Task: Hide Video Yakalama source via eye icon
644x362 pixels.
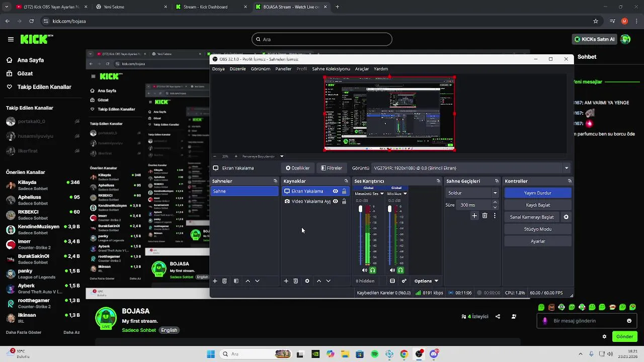Action: (335, 201)
